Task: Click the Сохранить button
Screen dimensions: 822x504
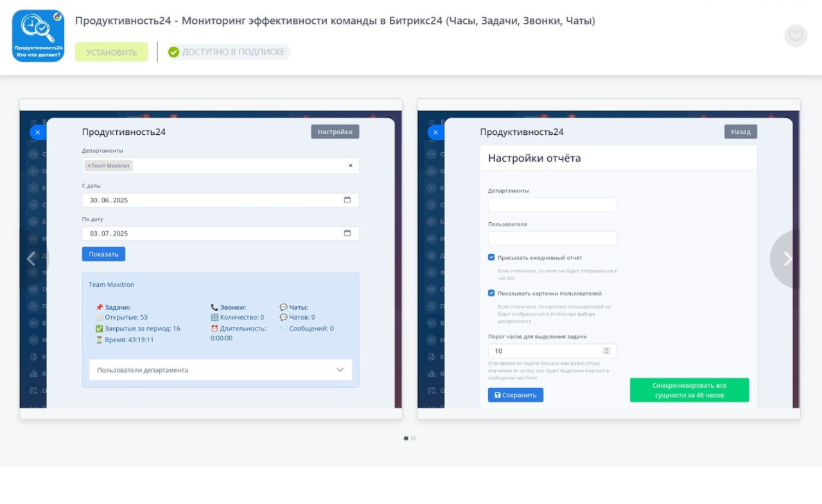Action: (x=516, y=395)
